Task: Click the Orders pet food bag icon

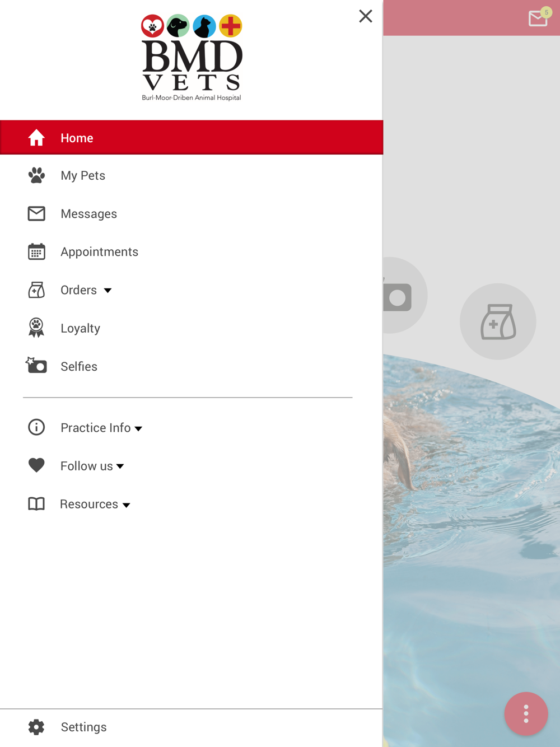Action: click(x=36, y=290)
